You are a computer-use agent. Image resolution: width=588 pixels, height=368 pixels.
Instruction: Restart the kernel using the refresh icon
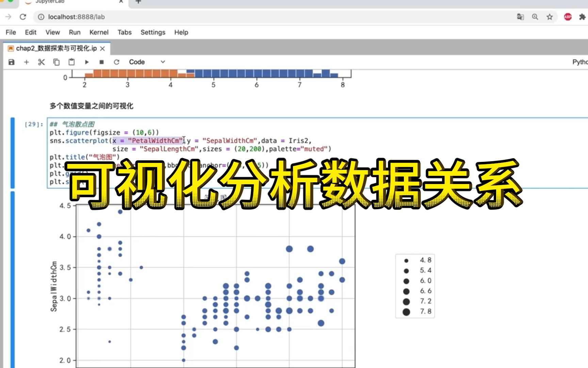click(x=117, y=62)
